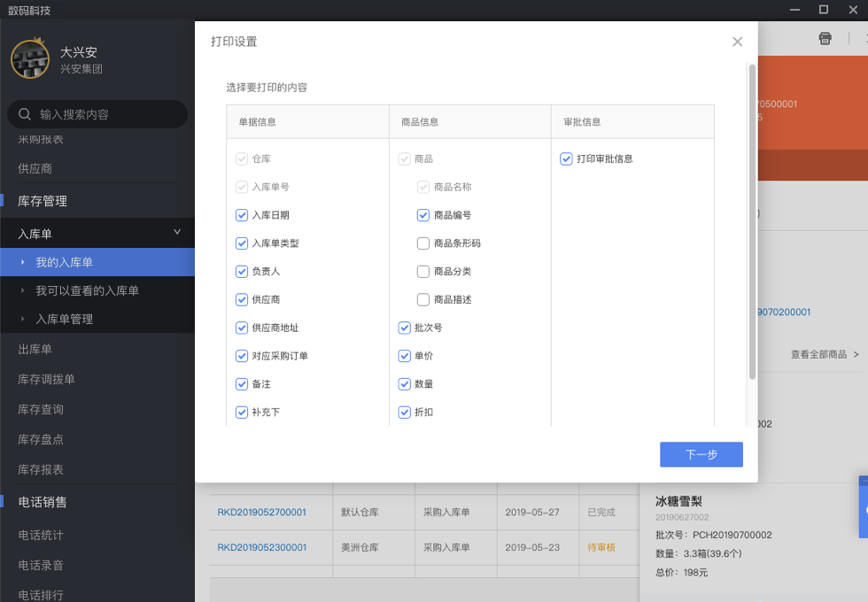Expand 查看全部商品 with the arrow
Image resolution: width=868 pixels, height=602 pixels.
tap(856, 354)
